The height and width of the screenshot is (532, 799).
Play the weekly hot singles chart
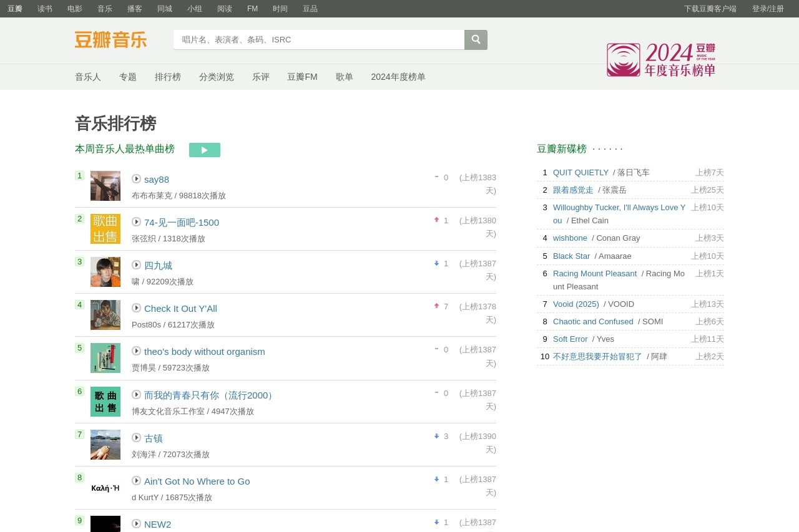[204, 150]
